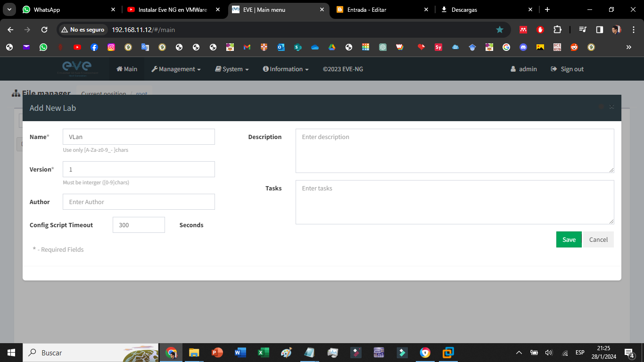The image size is (644, 362).
Task: Open the Management dropdown menu
Action: [176, 69]
